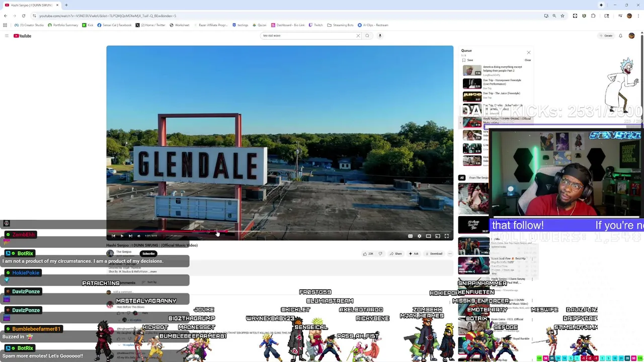Open the Home / Twitter bookmark
This screenshot has width=644, height=362.
click(150, 25)
